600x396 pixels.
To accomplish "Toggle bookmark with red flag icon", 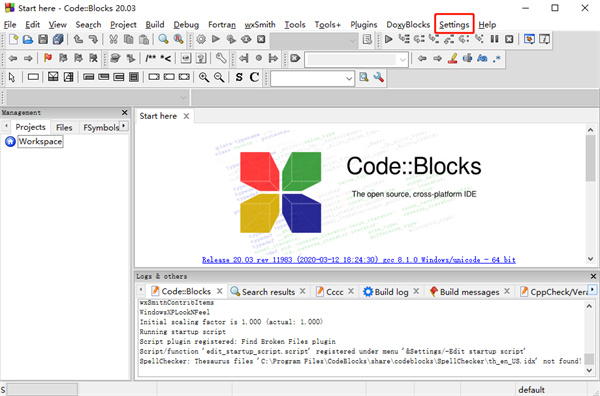I will pyautogui.click(x=48, y=58).
